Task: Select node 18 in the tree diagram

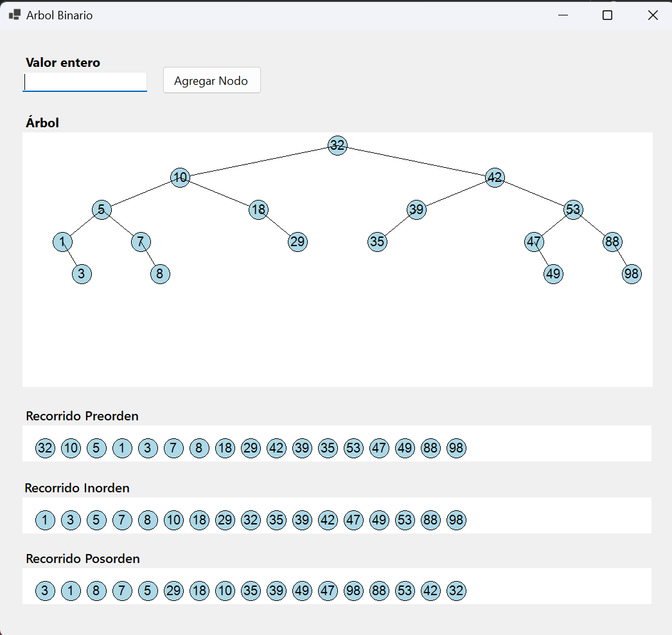Action: [x=258, y=210]
